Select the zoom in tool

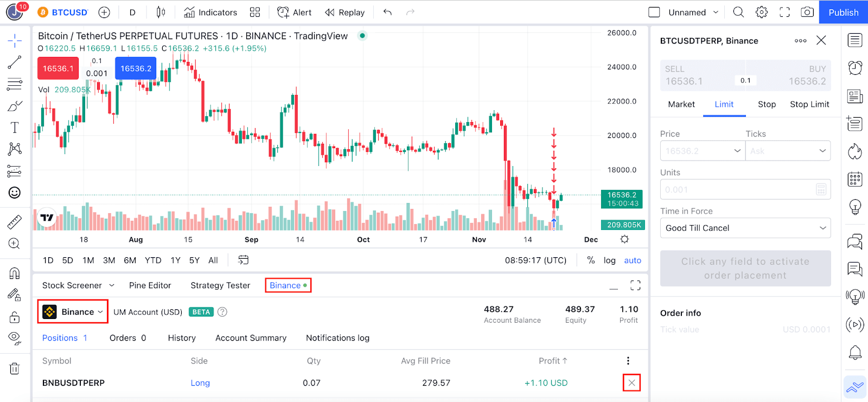(15, 244)
